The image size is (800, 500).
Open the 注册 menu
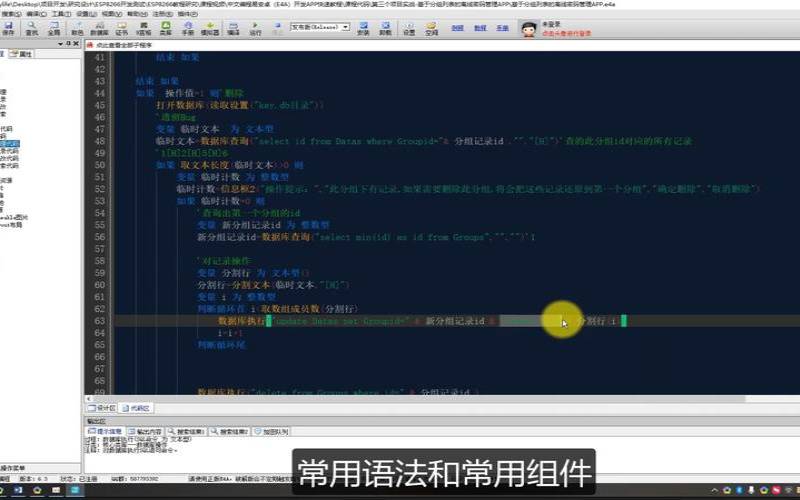point(162,14)
